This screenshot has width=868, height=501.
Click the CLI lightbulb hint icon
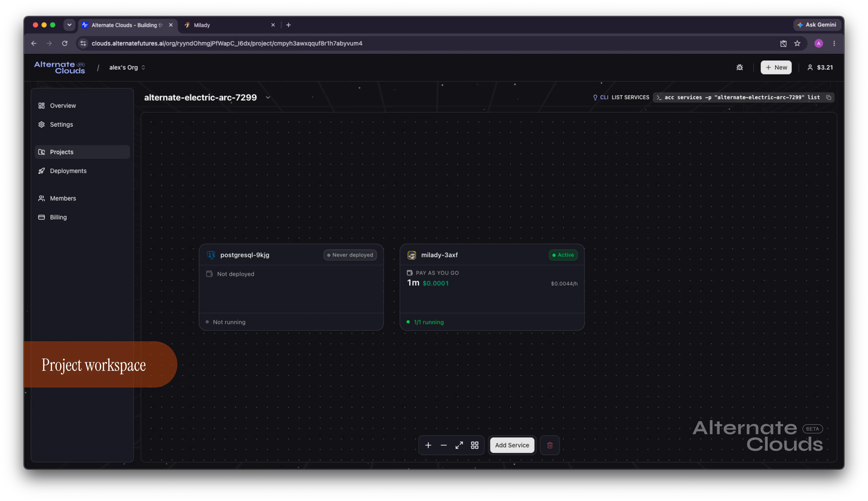595,97
